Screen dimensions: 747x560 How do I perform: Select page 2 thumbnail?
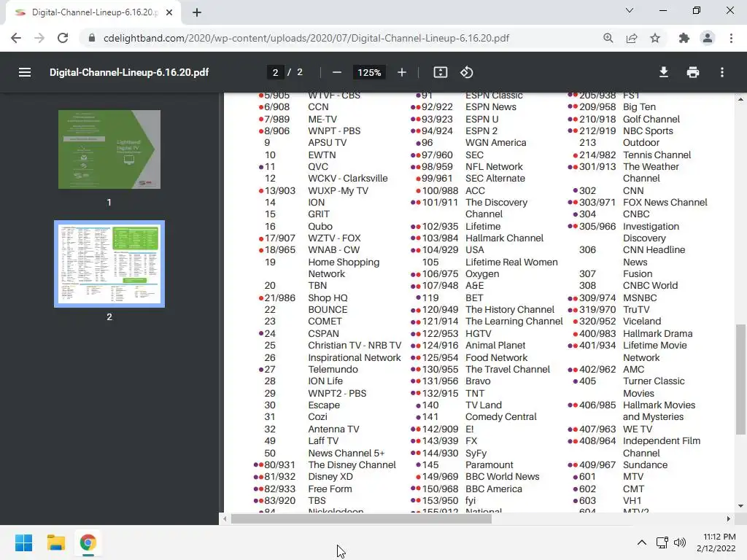tap(109, 264)
